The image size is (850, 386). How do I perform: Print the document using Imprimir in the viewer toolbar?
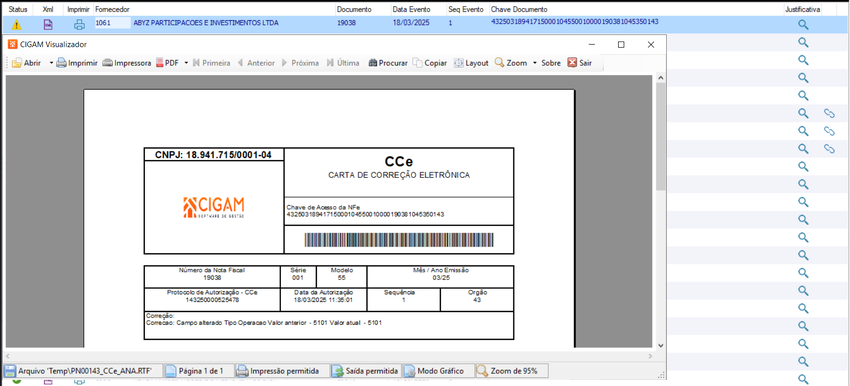(77, 63)
